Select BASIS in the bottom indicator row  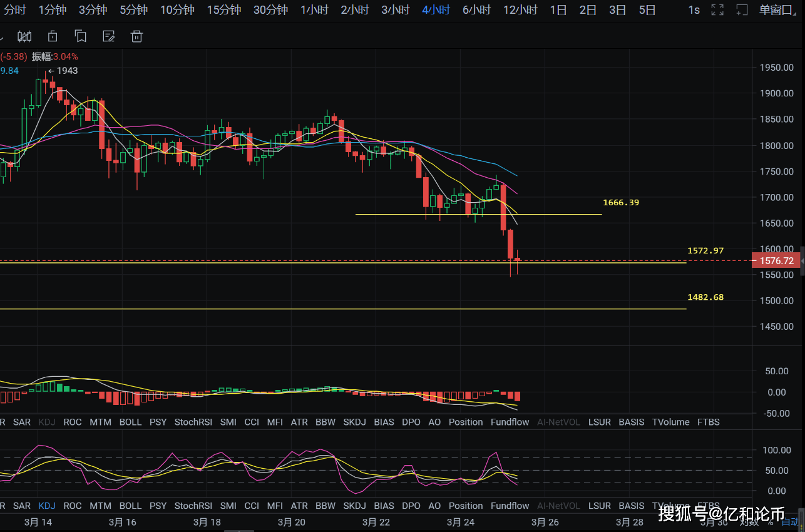pyautogui.click(x=631, y=506)
